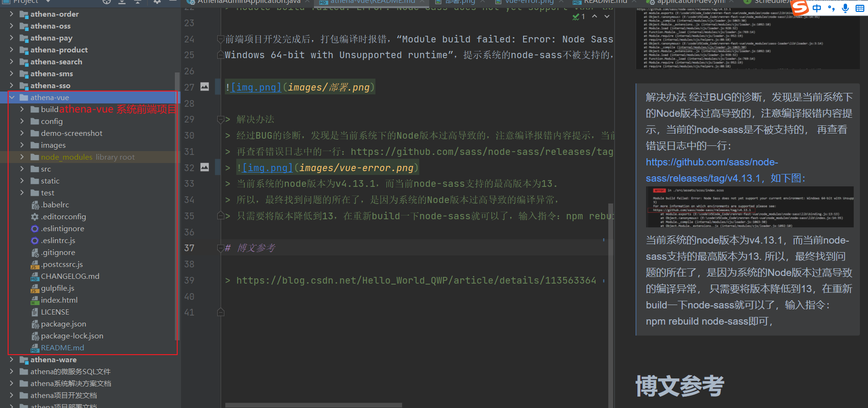Click the Sogou input method S logo
868x408 pixels.
(x=800, y=8)
